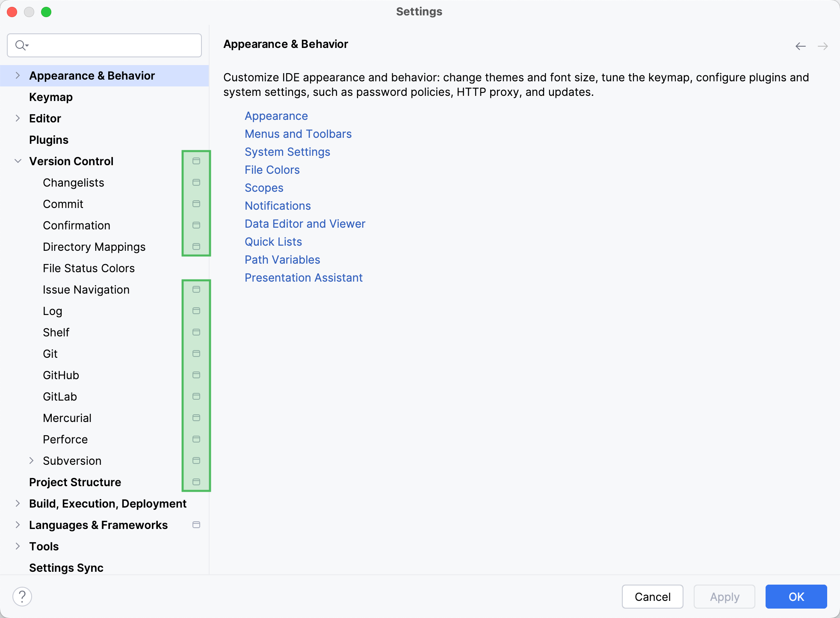Select Plugins in the sidebar
This screenshot has height=618, width=840.
pyautogui.click(x=49, y=140)
